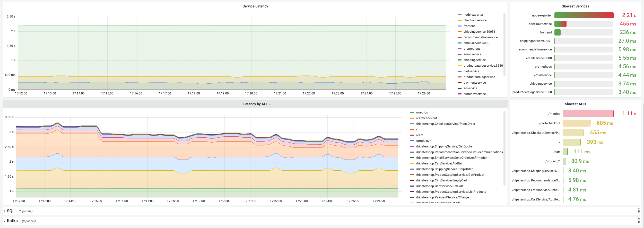Toggle the node-exporter series in legend
Image resolution: width=644 pixels, height=228 pixels.
[x=473, y=15]
